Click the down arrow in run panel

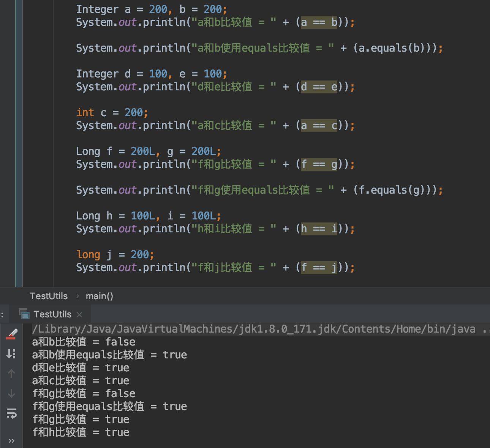coord(11,393)
